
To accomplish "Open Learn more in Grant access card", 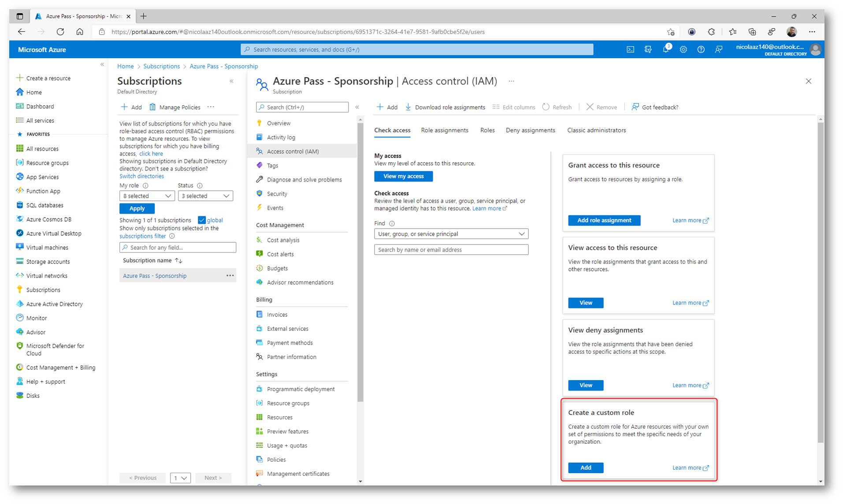I will pyautogui.click(x=690, y=220).
